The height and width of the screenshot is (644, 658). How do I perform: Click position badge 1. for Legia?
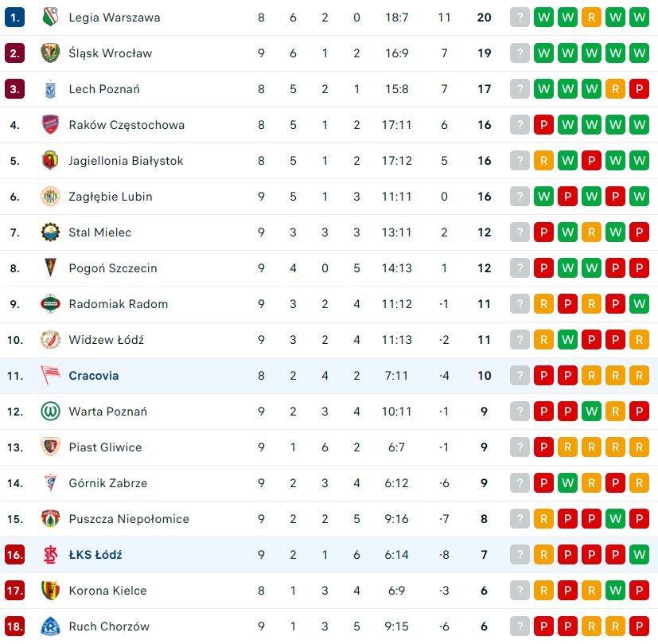point(15,18)
